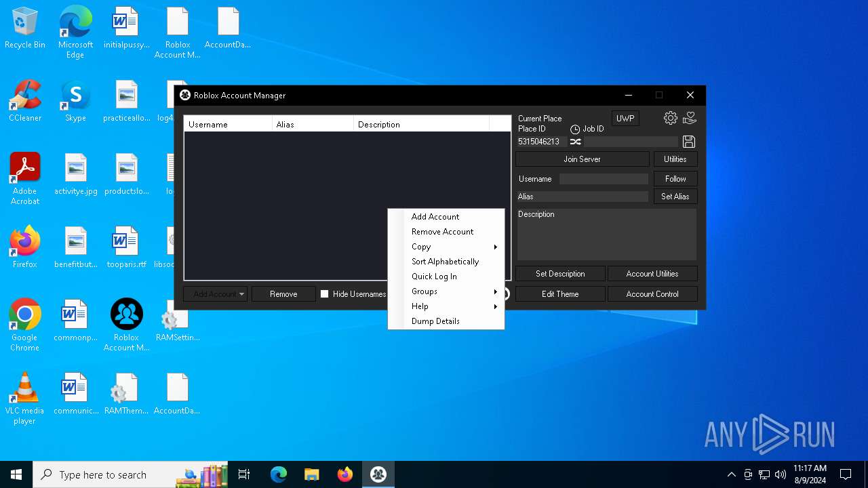Click the Edit Theme button
The image size is (868, 488).
(x=560, y=294)
